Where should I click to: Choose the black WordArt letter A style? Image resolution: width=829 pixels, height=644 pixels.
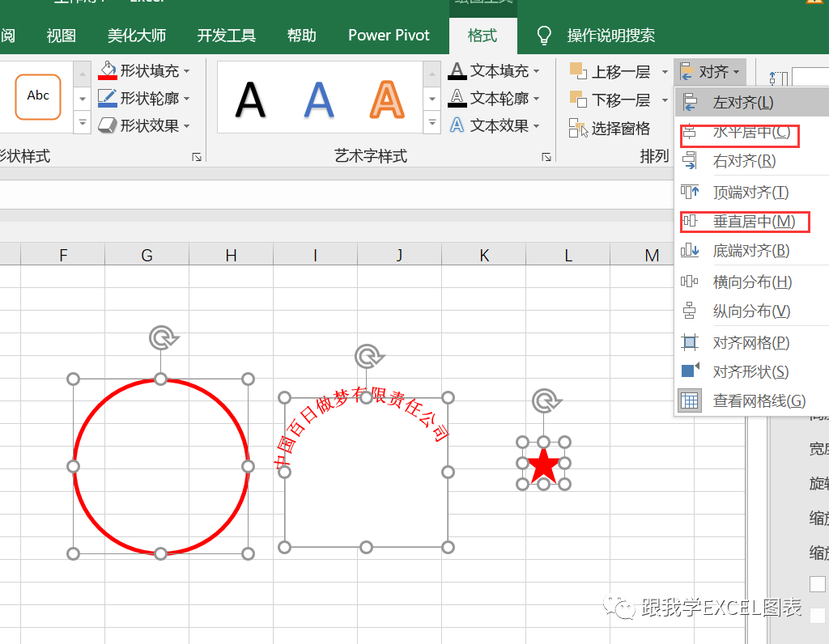[250, 100]
